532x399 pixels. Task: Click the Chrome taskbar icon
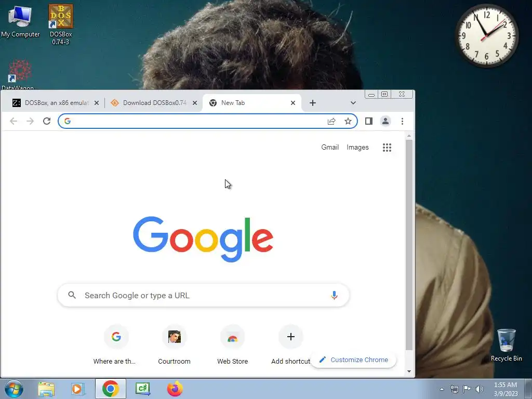(x=110, y=389)
